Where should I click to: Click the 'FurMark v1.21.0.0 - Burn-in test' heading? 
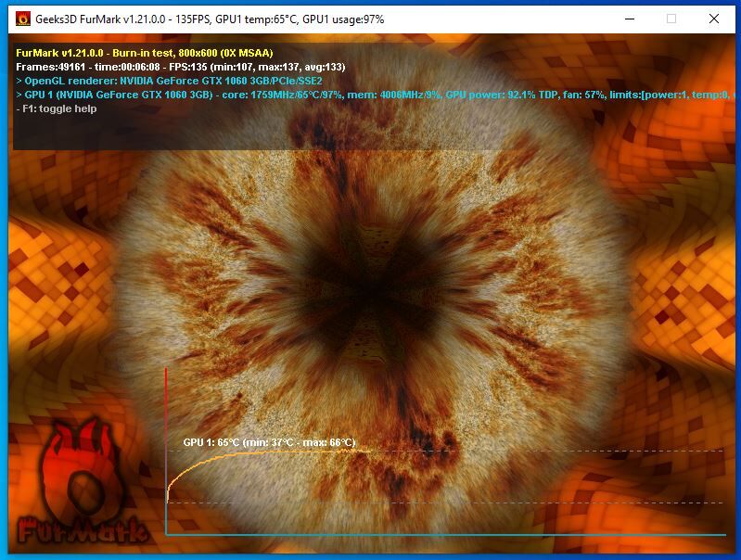144,53
